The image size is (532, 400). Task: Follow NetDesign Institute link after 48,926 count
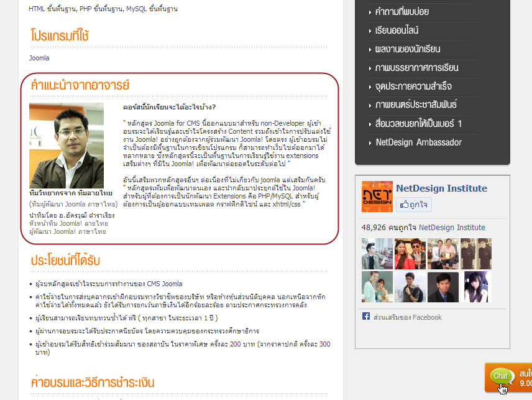point(452,228)
